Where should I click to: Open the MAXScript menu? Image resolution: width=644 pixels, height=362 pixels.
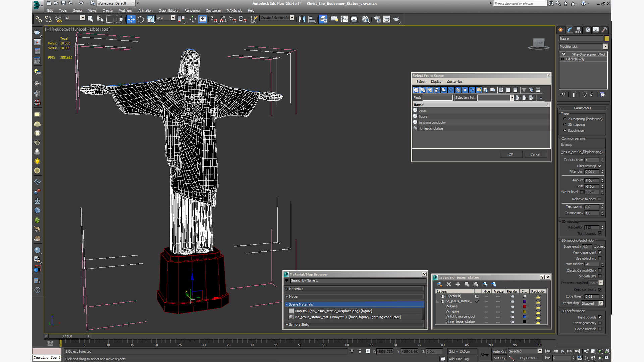[234, 11]
